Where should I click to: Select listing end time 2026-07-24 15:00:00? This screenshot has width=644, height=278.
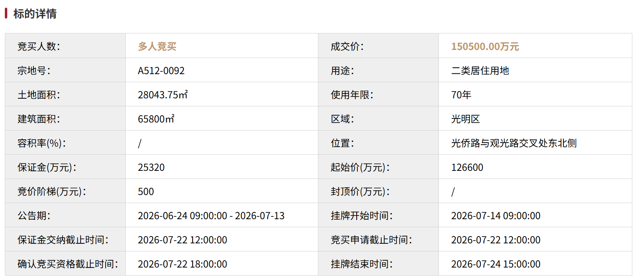point(496,264)
